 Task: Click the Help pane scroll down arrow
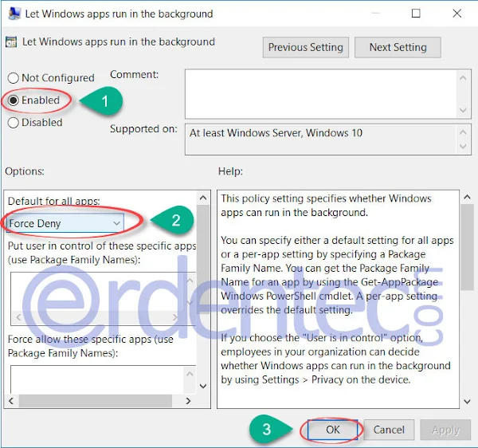click(x=467, y=401)
